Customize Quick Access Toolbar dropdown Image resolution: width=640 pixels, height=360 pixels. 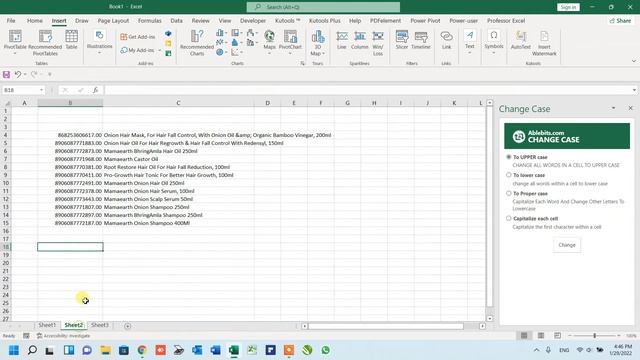(50, 74)
